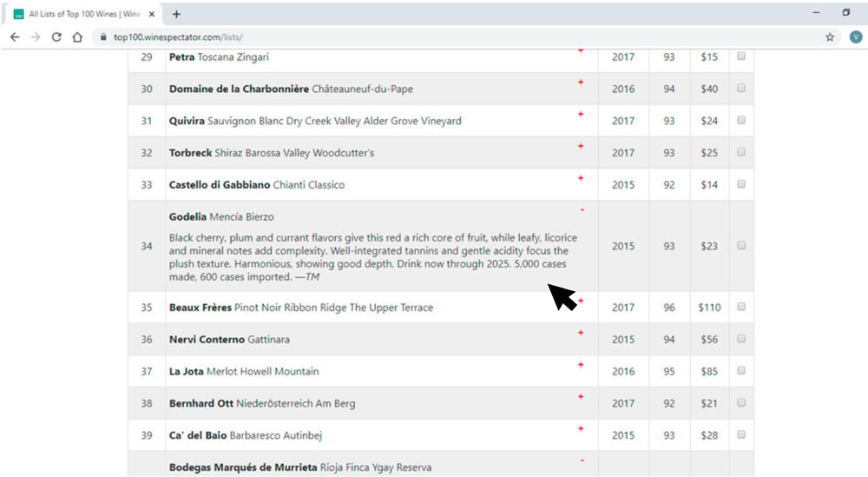The width and height of the screenshot is (868, 477).
Task: Tick the Ca' del Baio checkbox
Action: tap(741, 435)
